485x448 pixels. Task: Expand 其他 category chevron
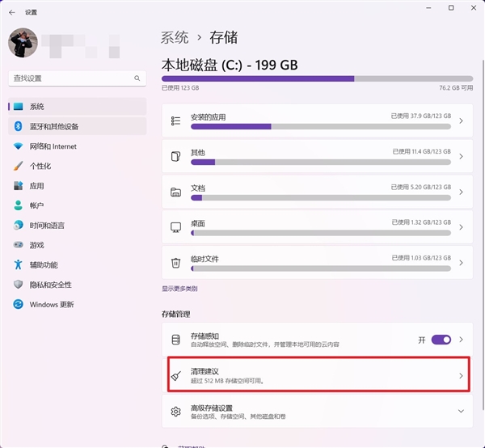tap(462, 156)
